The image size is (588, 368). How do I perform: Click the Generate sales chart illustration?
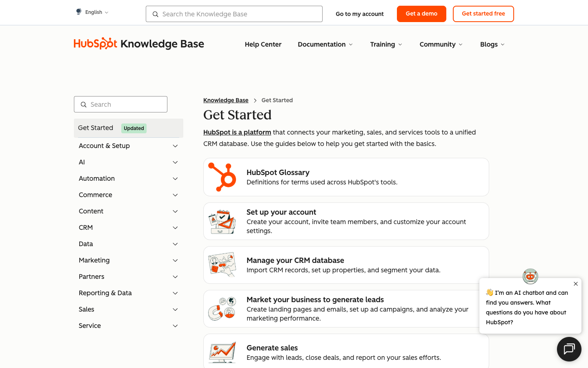[x=222, y=352]
